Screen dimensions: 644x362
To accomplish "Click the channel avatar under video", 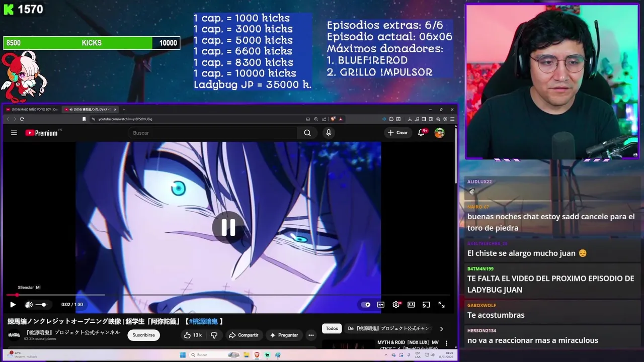I will pyautogui.click(x=14, y=335).
